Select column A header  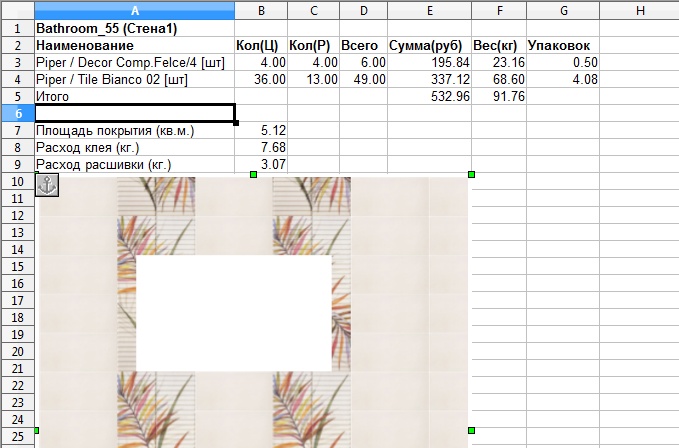tap(135, 10)
